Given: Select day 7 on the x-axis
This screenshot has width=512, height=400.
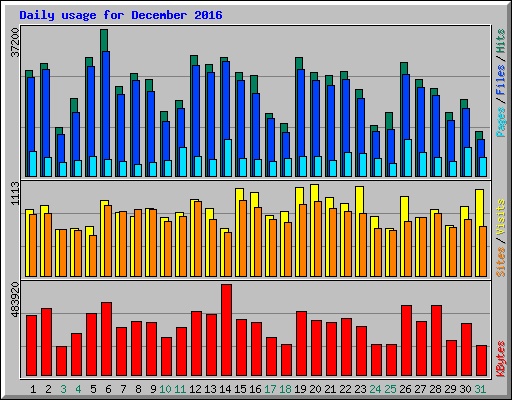Looking at the screenshot, I should pyautogui.click(x=123, y=389).
